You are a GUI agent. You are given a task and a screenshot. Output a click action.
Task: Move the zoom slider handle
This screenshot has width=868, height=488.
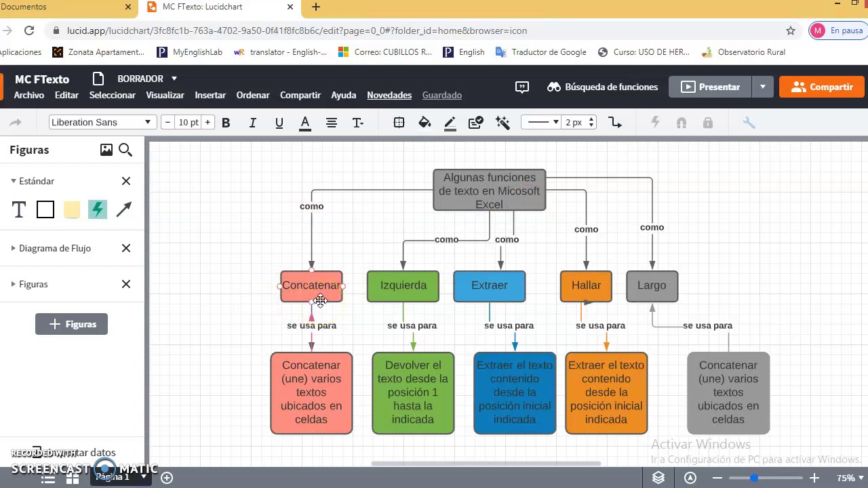pyautogui.click(x=753, y=478)
